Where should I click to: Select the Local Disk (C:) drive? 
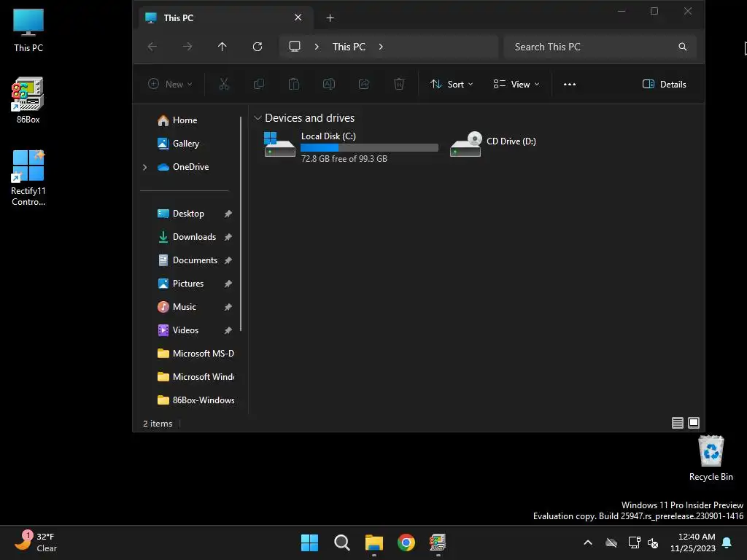tap(351, 147)
